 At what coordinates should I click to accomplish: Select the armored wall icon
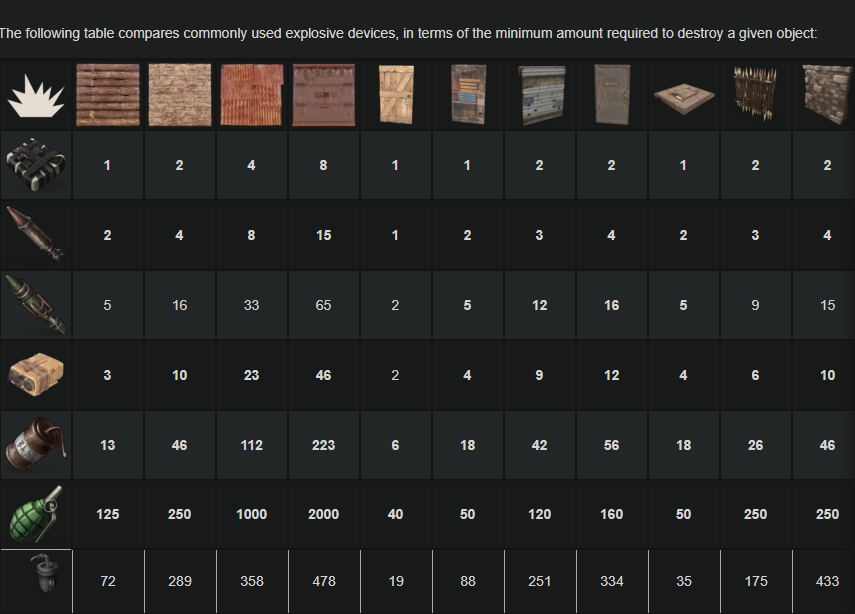click(324, 95)
